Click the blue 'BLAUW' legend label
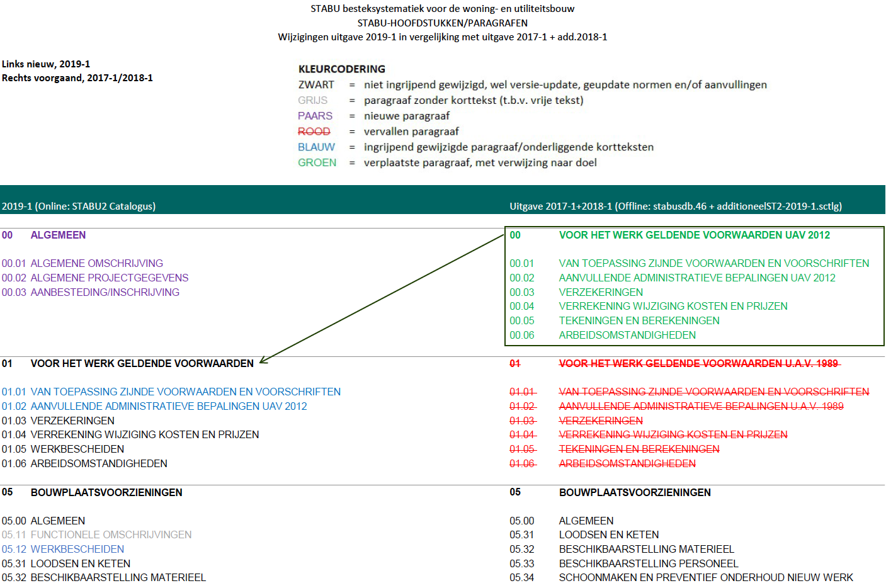Image resolution: width=886 pixels, height=588 pixels. (x=317, y=147)
